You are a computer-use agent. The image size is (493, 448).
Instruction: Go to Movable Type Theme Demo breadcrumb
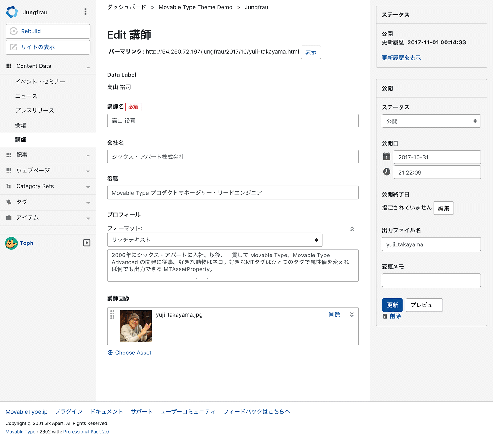[x=195, y=7]
